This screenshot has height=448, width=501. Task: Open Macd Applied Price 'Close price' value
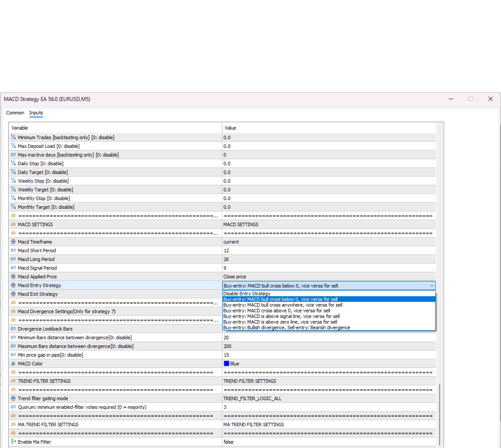329,277
